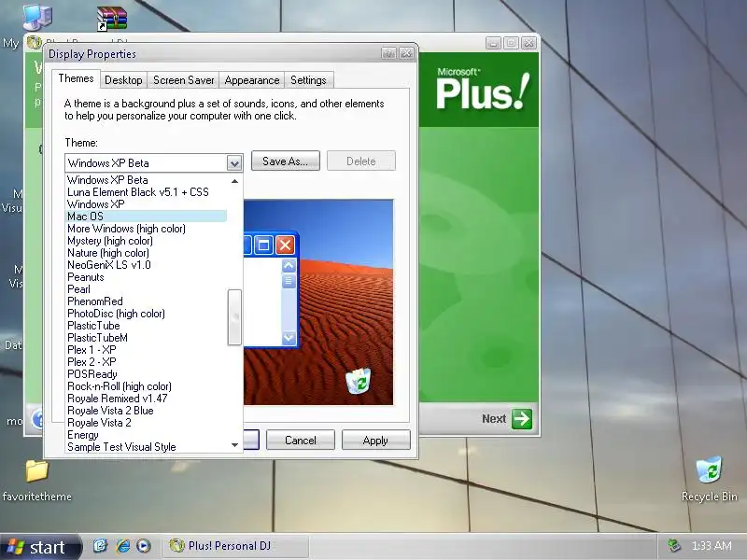This screenshot has width=747, height=560.
Task: Select the Royale Vista 2 theme
Action: (x=146, y=423)
